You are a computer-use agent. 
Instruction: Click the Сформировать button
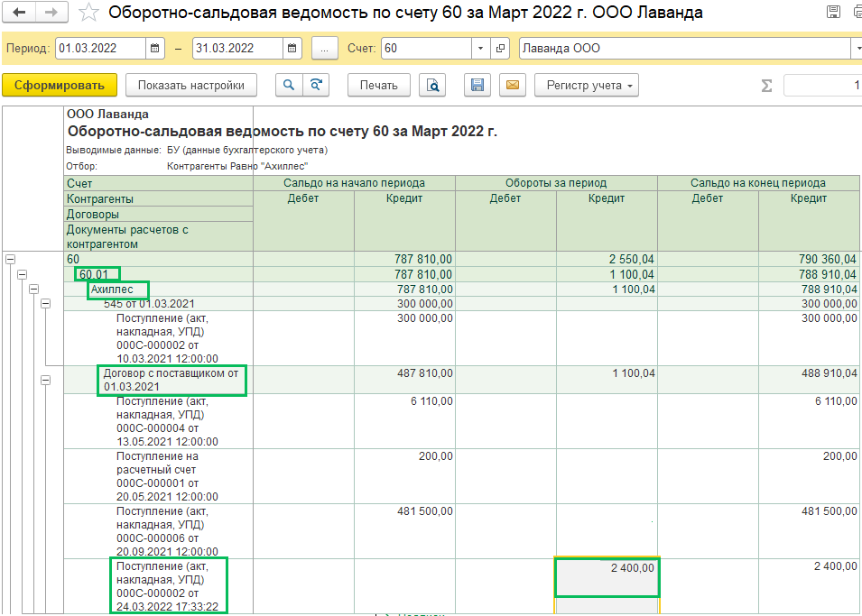60,85
